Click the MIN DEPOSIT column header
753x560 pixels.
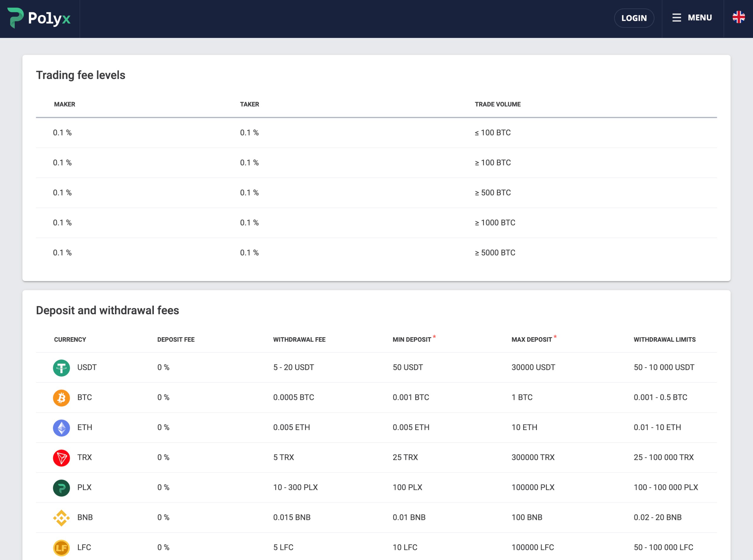tap(412, 340)
